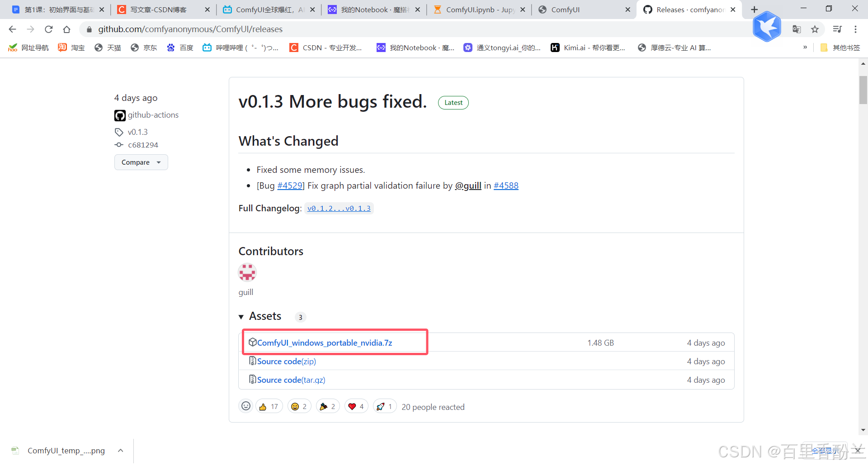Expand the ComfyUI_temp png download options
The image size is (868, 466).
tap(121, 451)
